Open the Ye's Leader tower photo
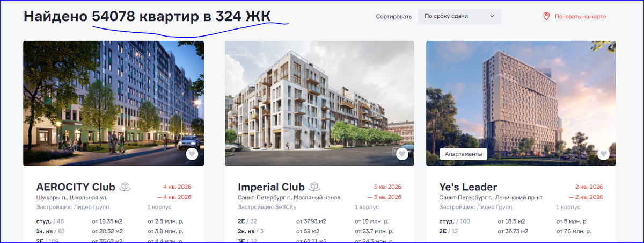 coord(521,103)
